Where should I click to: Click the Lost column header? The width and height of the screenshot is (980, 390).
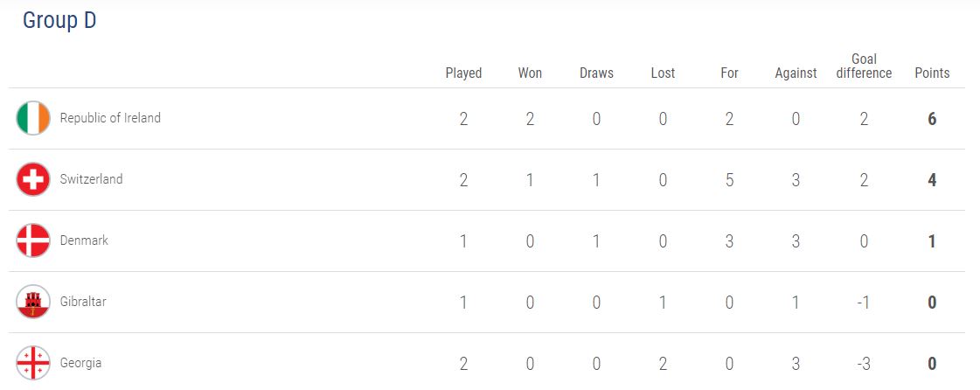[x=663, y=73]
